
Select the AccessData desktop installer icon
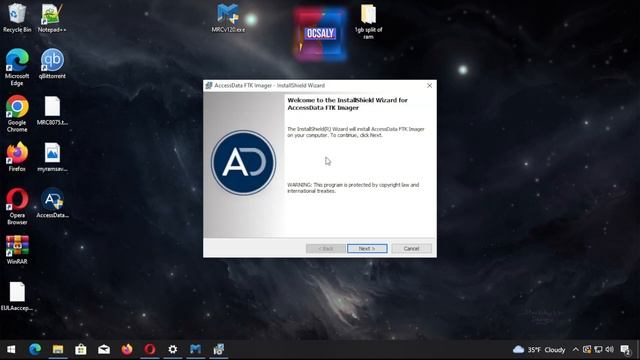52,203
